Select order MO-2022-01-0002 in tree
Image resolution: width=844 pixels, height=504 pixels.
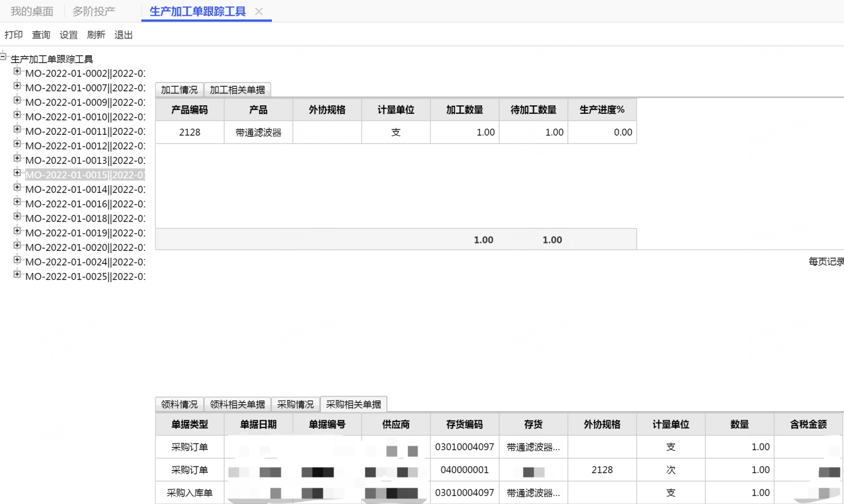[85, 74]
